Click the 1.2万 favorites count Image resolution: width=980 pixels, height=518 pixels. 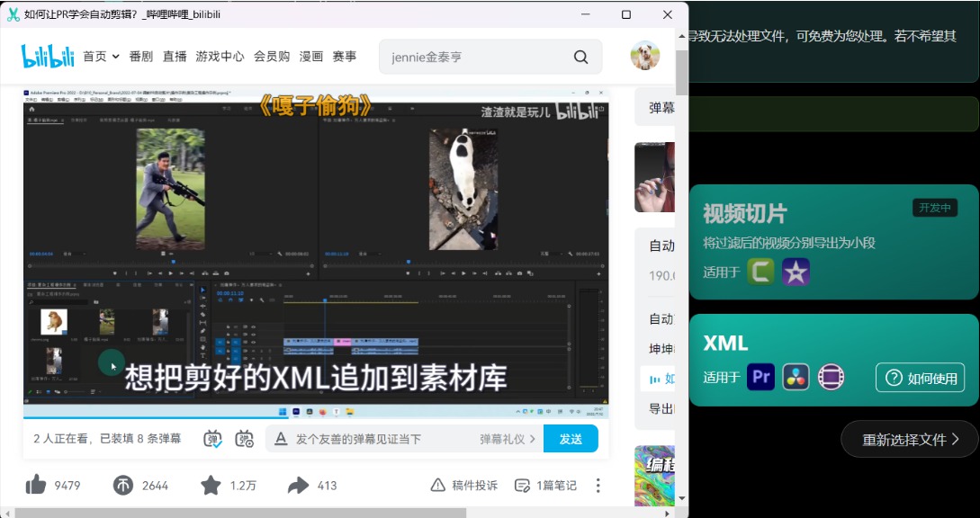243,486
